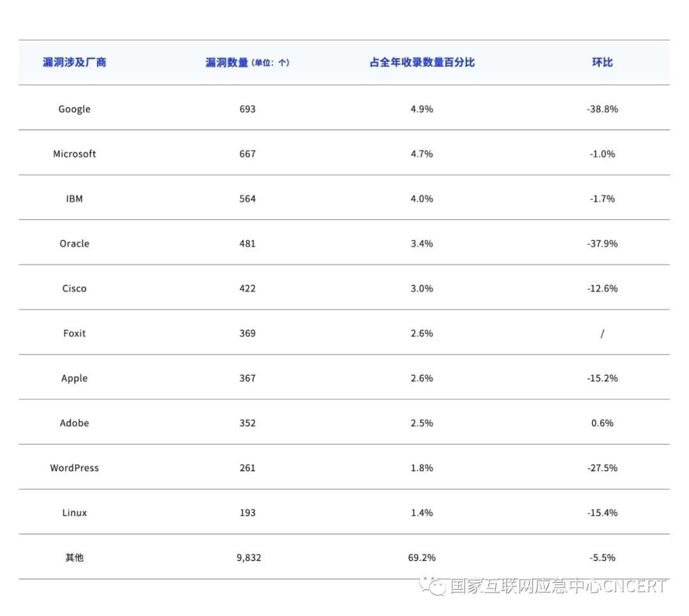Select the Cisco vendor name
Image resolution: width=689 pixels, height=616 pixels.
point(75,288)
